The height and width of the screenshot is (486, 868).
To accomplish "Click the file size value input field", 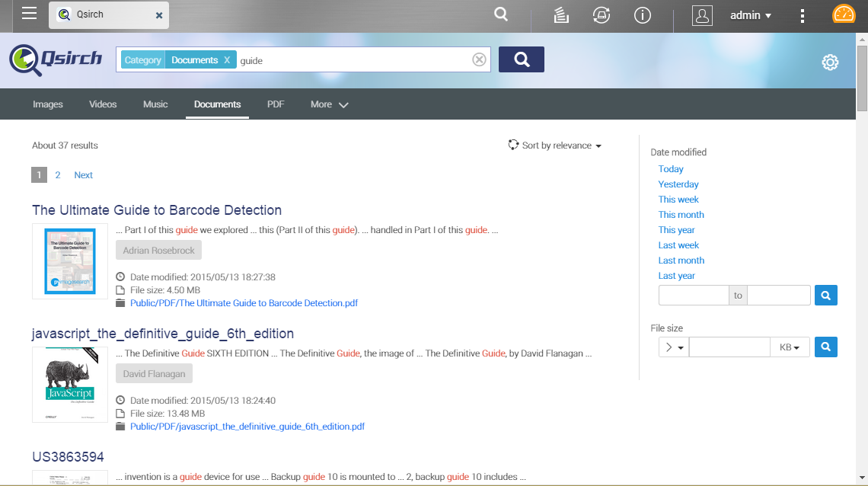I will [729, 347].
